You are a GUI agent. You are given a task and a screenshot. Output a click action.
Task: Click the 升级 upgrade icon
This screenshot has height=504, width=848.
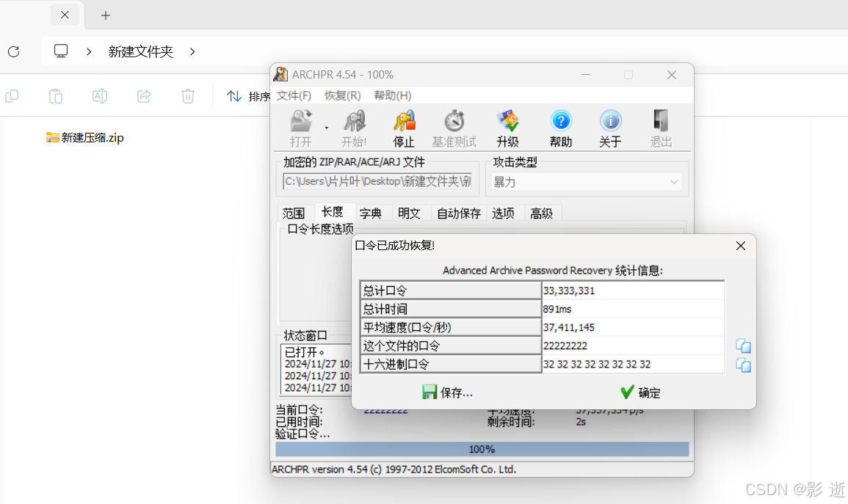pyautogui.click(x=507, y=128)
